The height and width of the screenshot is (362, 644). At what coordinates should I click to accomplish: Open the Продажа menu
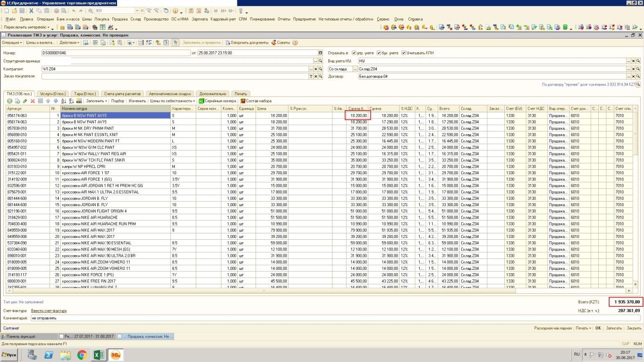(119, 19)
